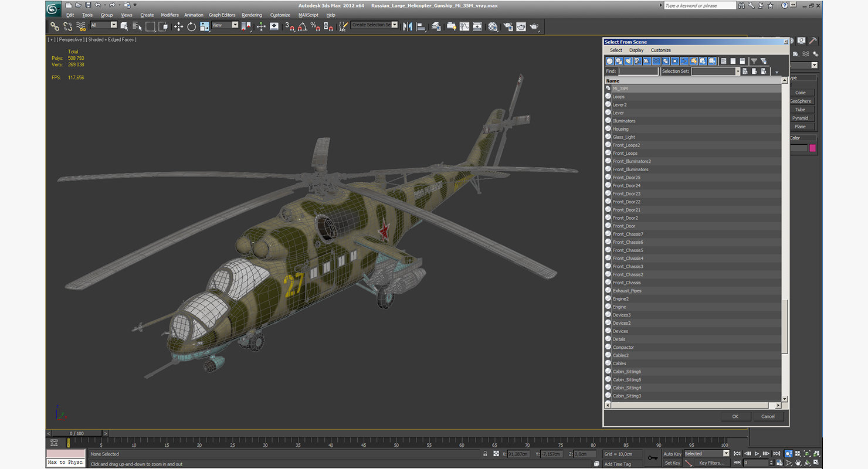Toggle Display Lights filter in dialog
This screenshot has height=469, width=868.
pyautogui.click(x=628, y=61)
